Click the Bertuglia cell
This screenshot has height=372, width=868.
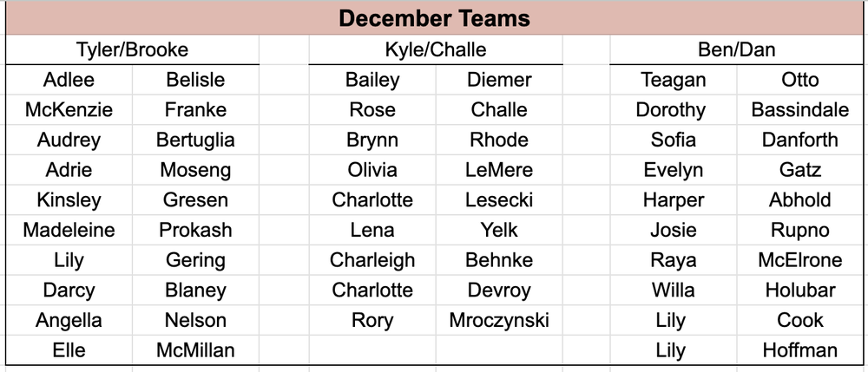click(195, 140)
